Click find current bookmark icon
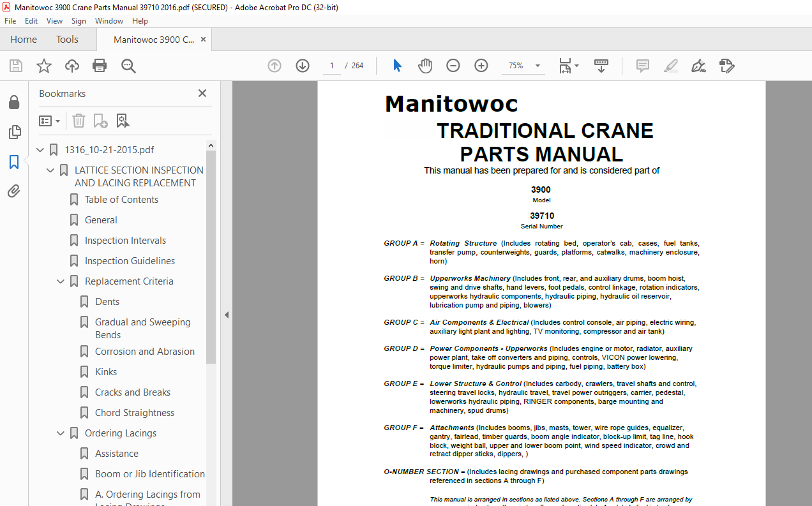Viewport: 812px width, 506px height. (x=123, y=121)
